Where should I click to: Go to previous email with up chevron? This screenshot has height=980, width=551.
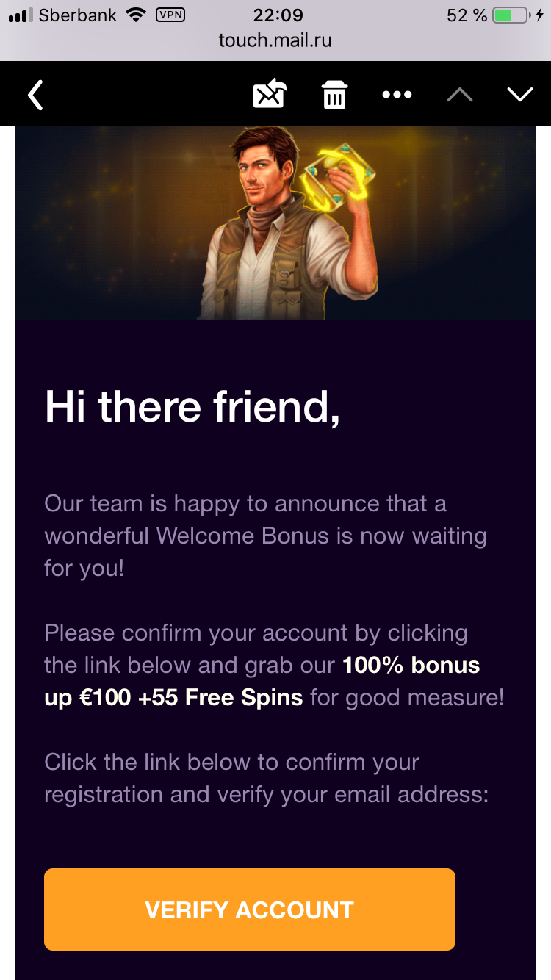(x=460, y=95)
